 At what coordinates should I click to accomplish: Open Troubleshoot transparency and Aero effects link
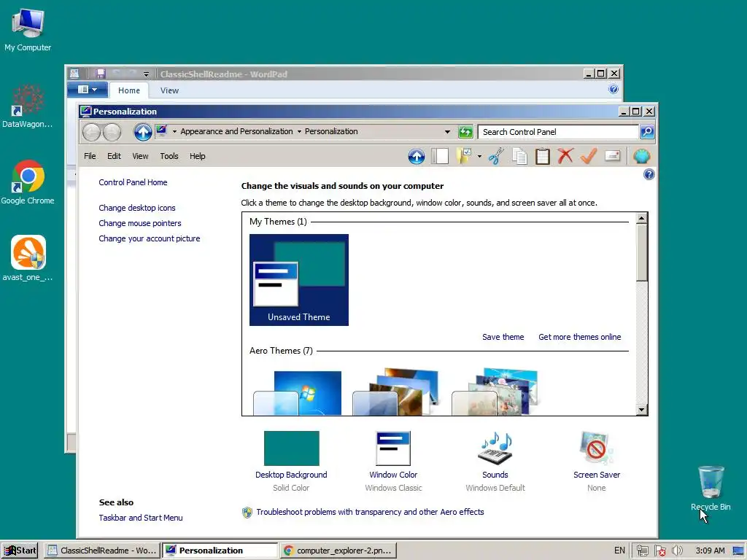(370, 512)
